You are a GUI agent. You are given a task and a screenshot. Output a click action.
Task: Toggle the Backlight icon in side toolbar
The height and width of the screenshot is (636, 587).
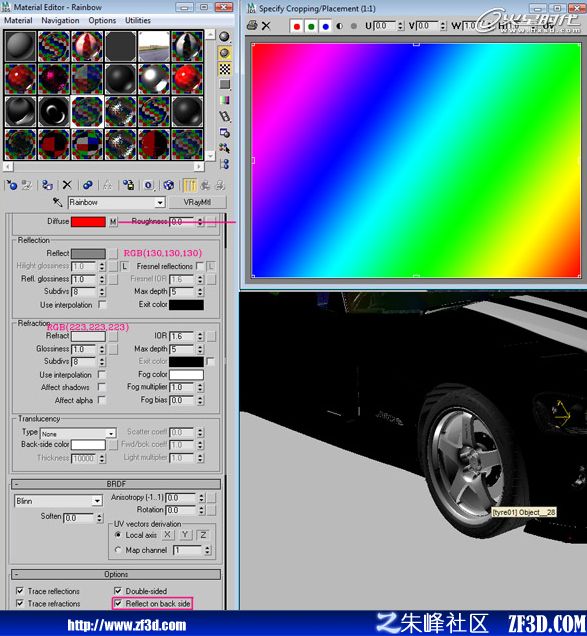[x=224, y=53]
